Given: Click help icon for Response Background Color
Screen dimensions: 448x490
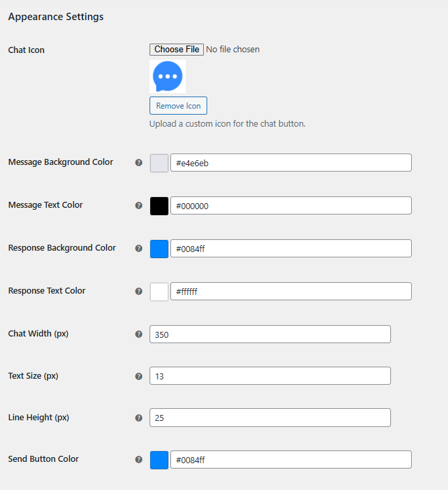Looking at the screenshot, I should tap(139, 248).
